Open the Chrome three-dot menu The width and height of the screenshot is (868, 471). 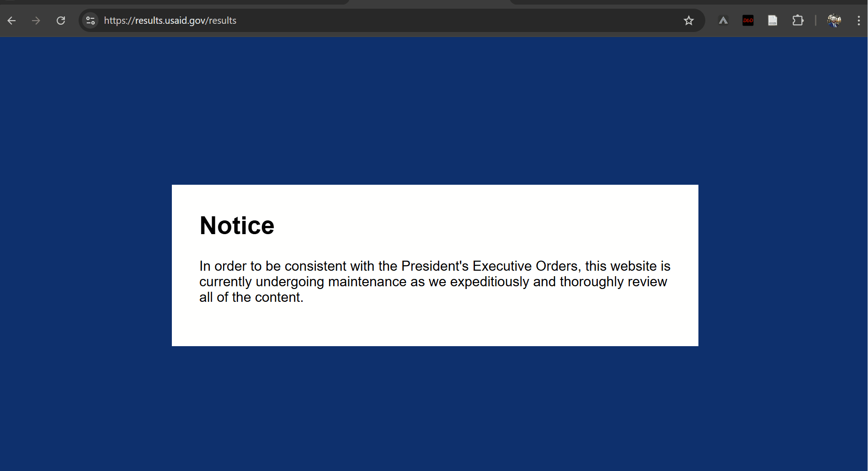pyautogui.click(x=859, y=21)
